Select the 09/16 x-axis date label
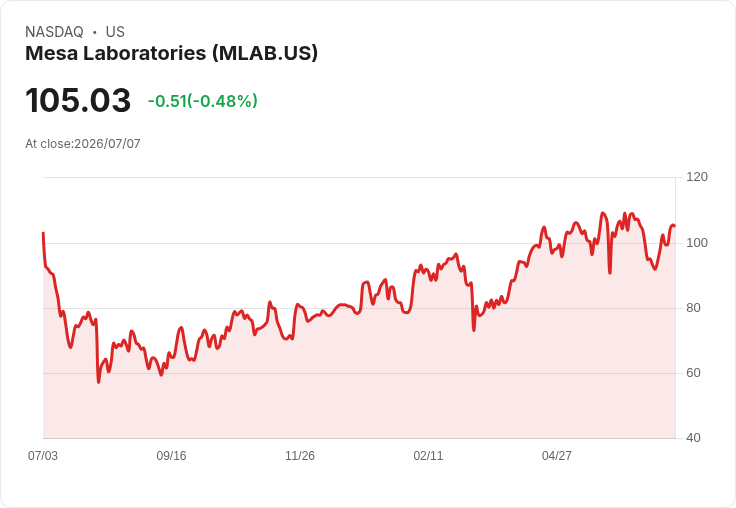Screen dimensions: 736x508 171,456
